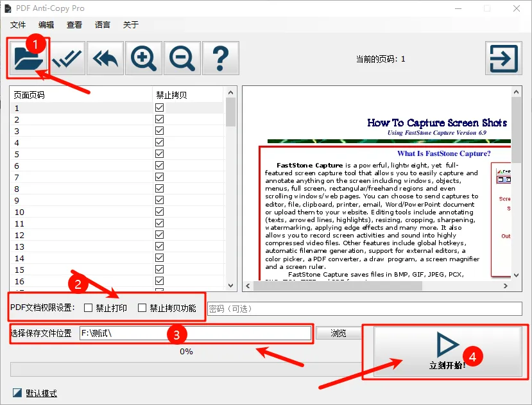Click the 默认模式 link
Screen dimensions: 532x405
[42, 393]
